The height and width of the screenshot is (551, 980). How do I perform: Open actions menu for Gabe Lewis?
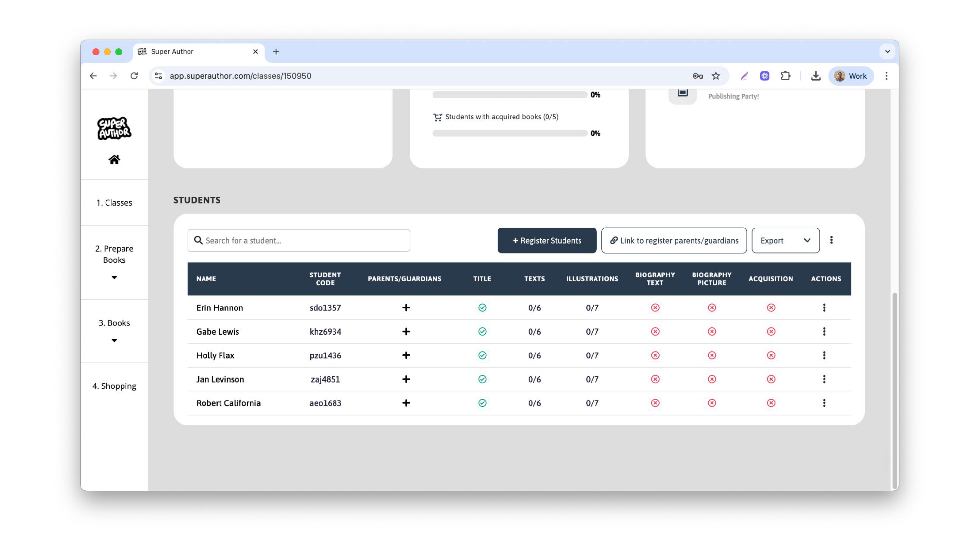point(824,332)
